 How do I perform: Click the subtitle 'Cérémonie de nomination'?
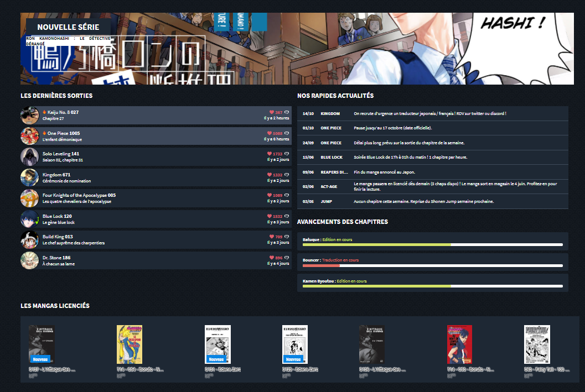pyautogui.click(x=67, y=181)
